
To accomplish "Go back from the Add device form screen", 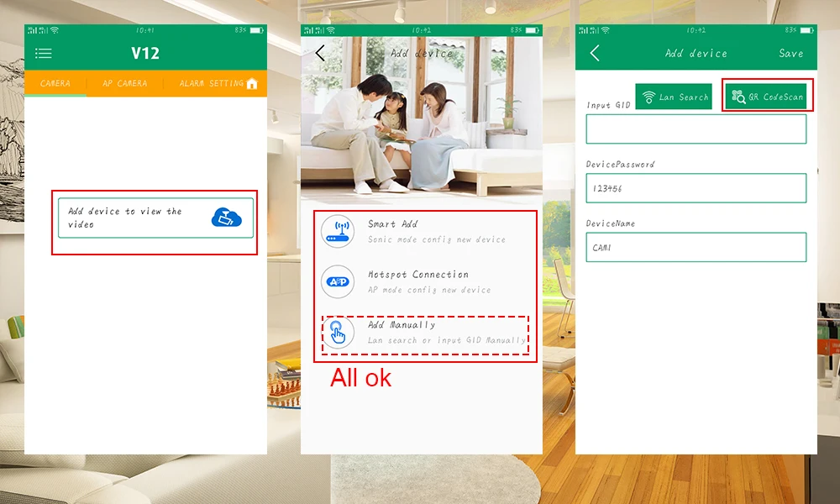I will tap(595, 53).
